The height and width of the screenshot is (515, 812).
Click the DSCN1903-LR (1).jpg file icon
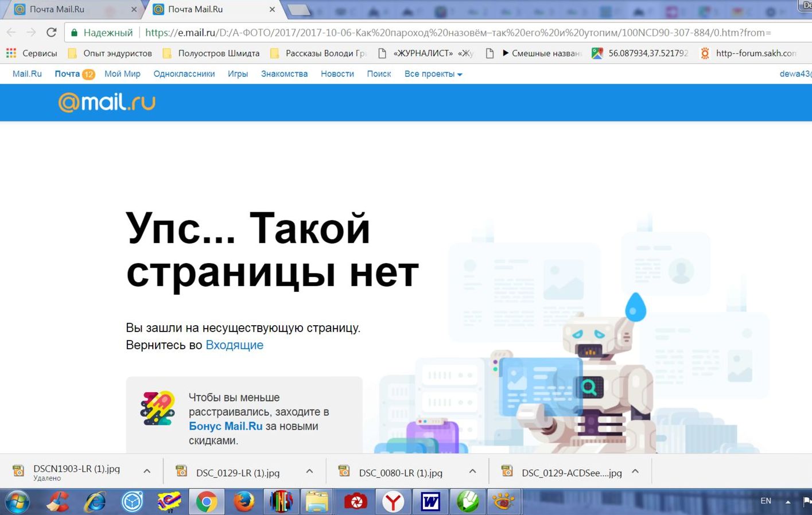(18, 471)
